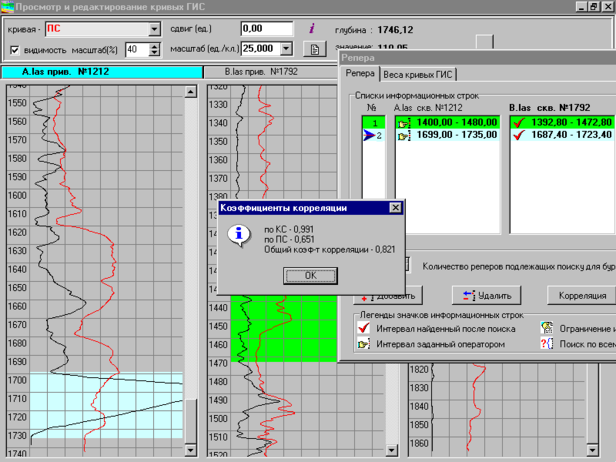Click the purple info 'i' icon
Screen dimensions: 616x462
pos(312,29)
